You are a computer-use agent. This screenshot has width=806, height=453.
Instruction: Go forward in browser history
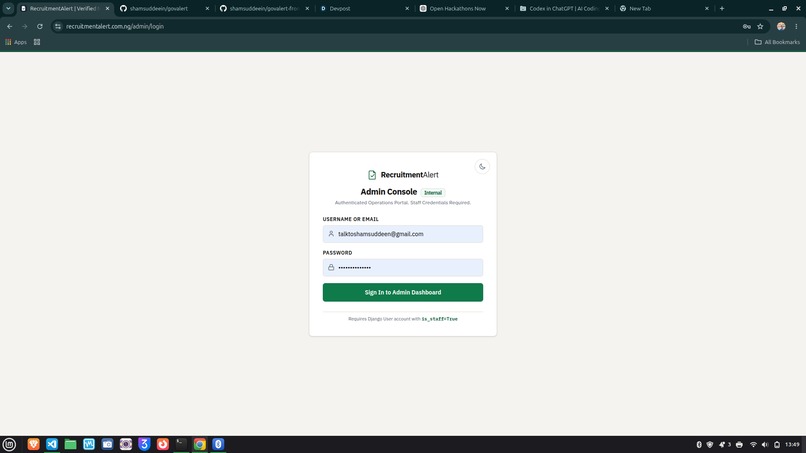tap(25, 26)
